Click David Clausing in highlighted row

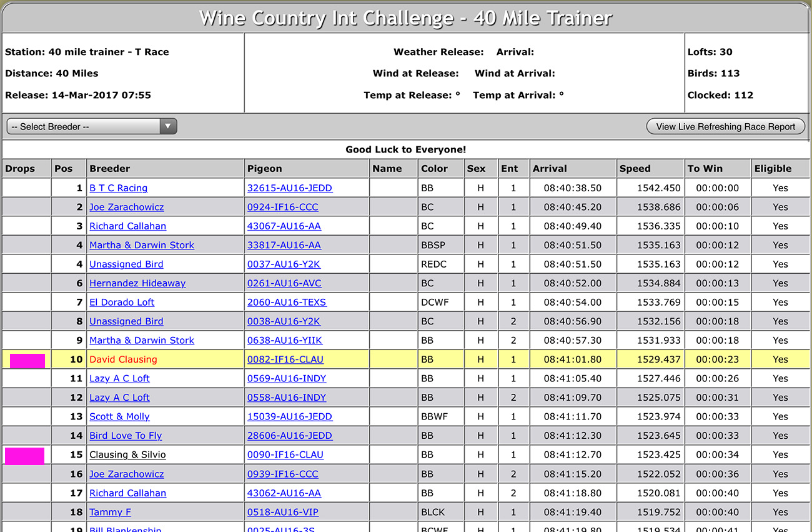[123, 359]
